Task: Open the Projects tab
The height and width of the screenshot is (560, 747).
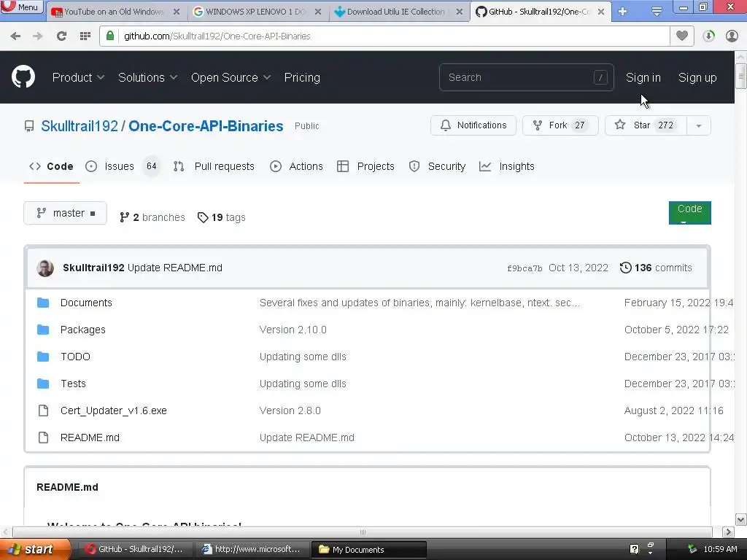Action: click(365, 166)
